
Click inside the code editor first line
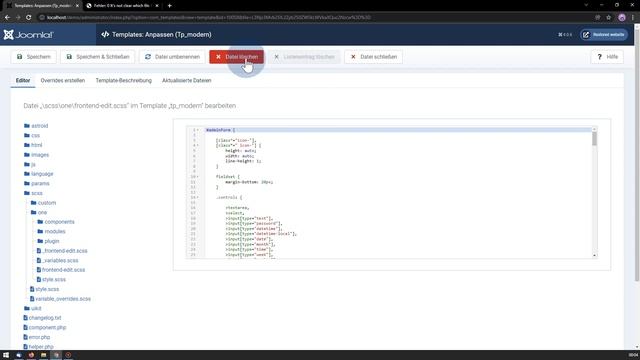click(x=398, y=130)
